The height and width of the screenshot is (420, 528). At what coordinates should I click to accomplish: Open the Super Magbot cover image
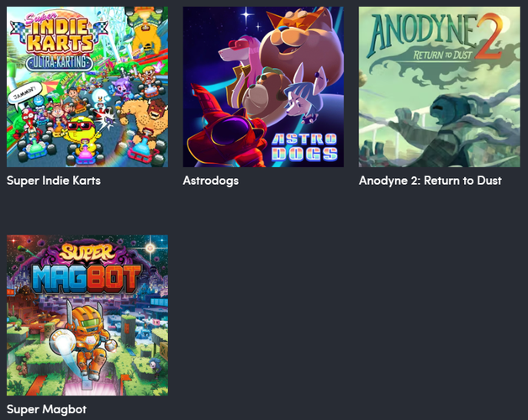87,315
